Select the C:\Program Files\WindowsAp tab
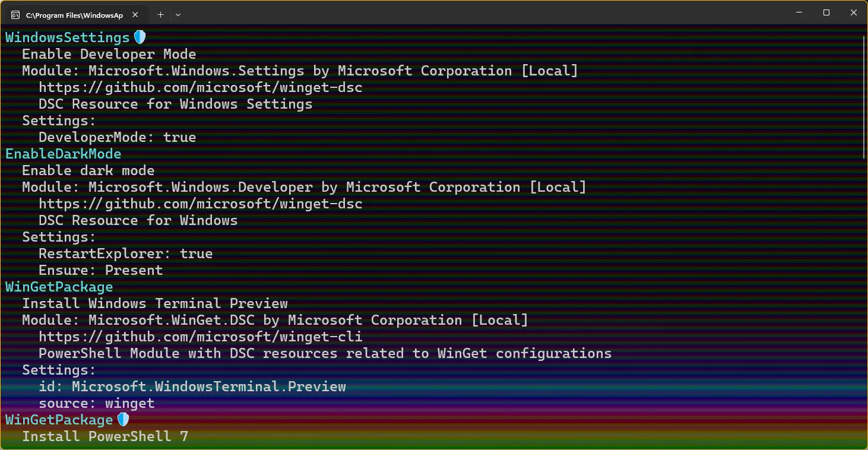This screenshot has width=868, height=450. coord(74,15)
